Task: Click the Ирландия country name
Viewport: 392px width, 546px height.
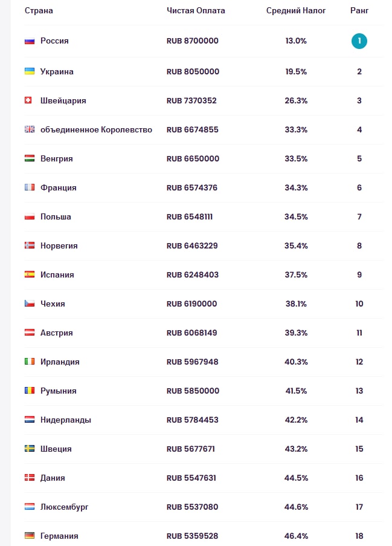Action: (60, 362)
